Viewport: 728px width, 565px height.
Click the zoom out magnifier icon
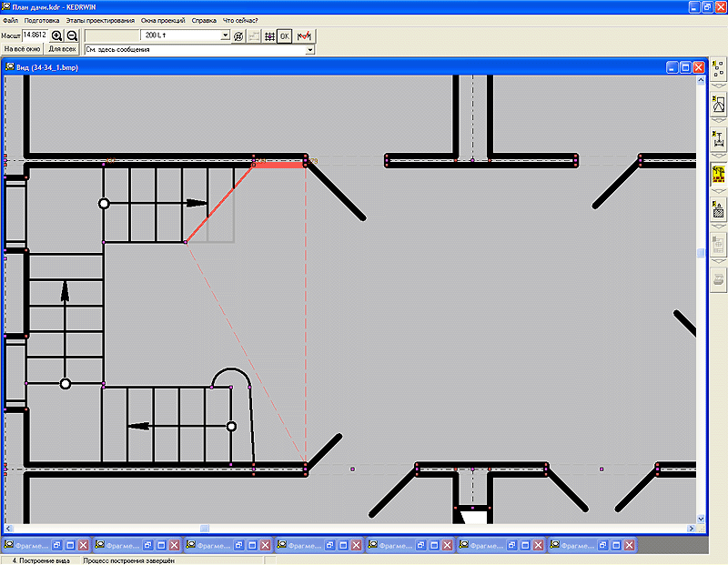[73, 35]
